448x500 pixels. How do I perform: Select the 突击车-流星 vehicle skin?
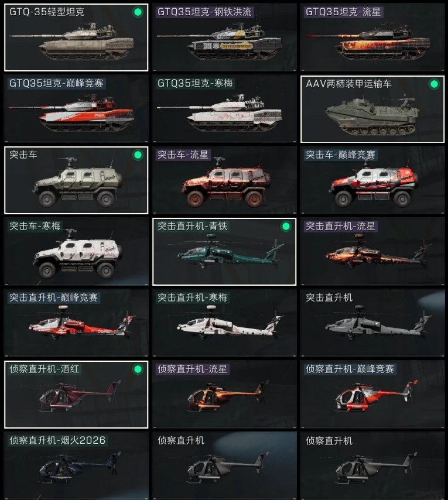(x=224, y=180)
